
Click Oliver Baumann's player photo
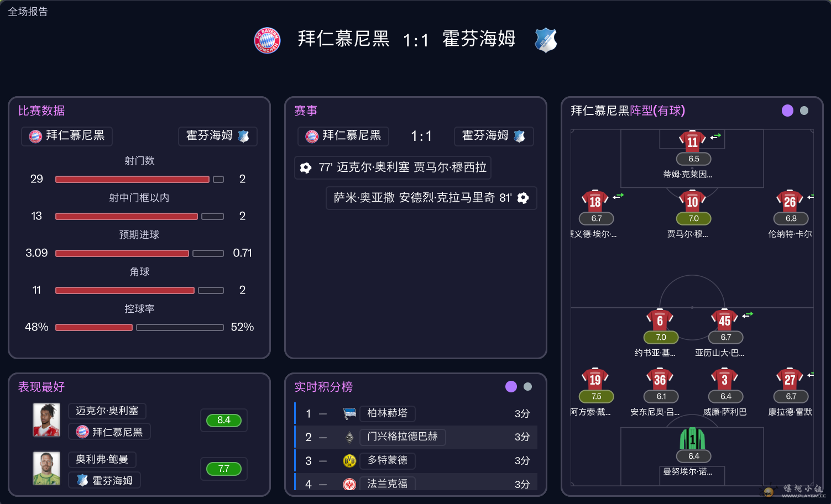(46, 469)
